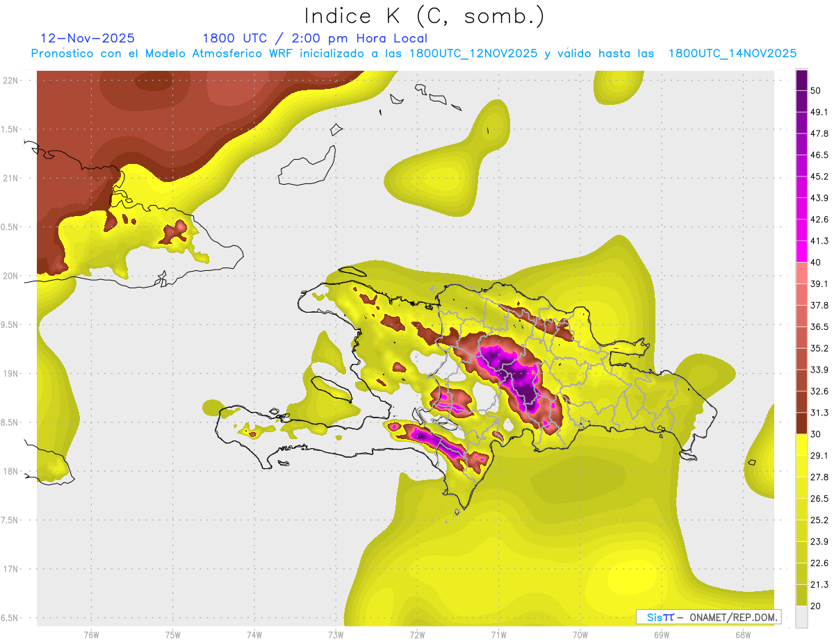834x644 pixels.
Task: Click the 1800UTC_14NOV2025 valid-time text
Action: pos(732,53)
